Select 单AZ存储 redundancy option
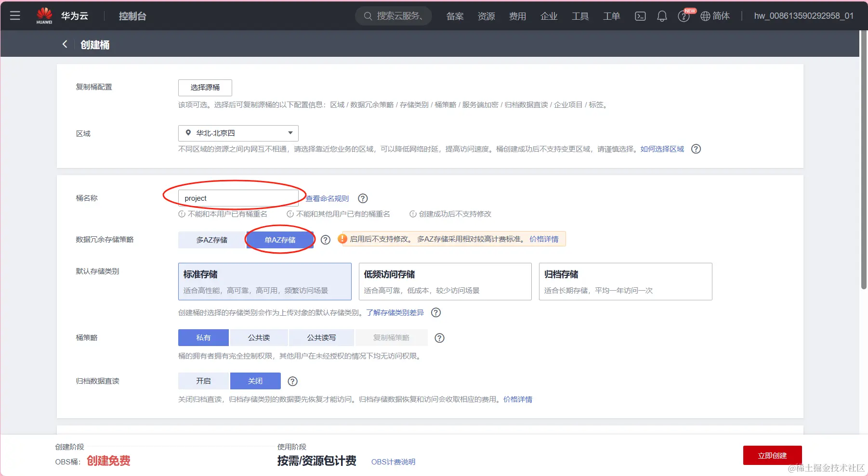The width and height of the screenshot is (868, 476). (280, 240)
